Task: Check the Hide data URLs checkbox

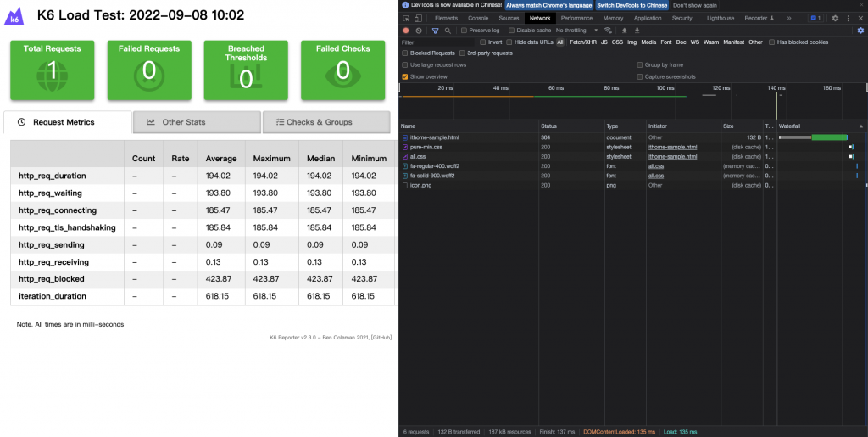Action: [x=509, y=42]
